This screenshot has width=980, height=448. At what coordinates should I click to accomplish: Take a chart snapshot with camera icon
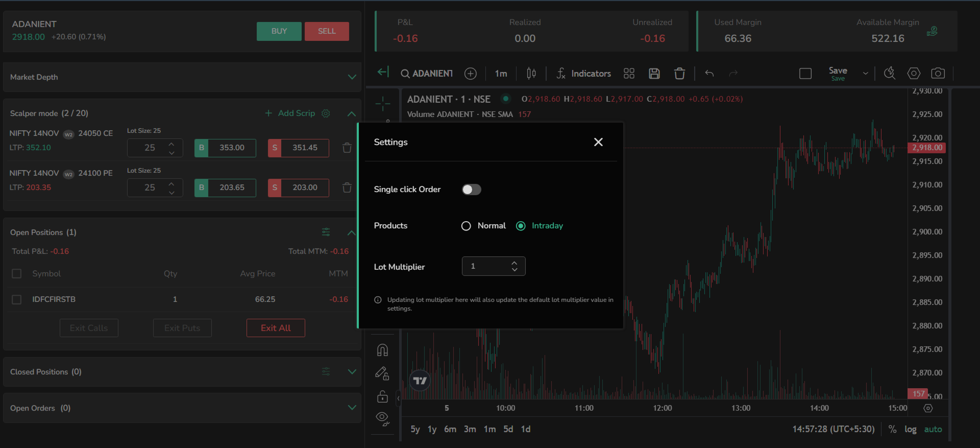(x=937, y=73)
